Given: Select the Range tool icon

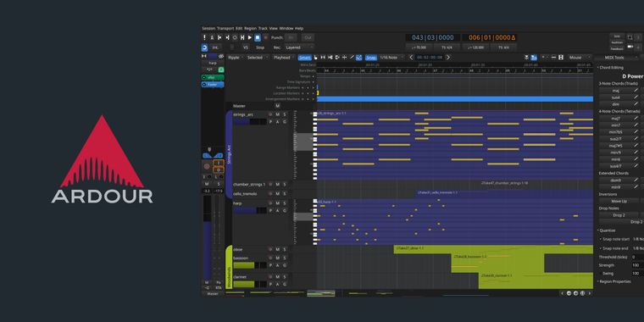Looking at the screenshot, I should tap(323, 58).
